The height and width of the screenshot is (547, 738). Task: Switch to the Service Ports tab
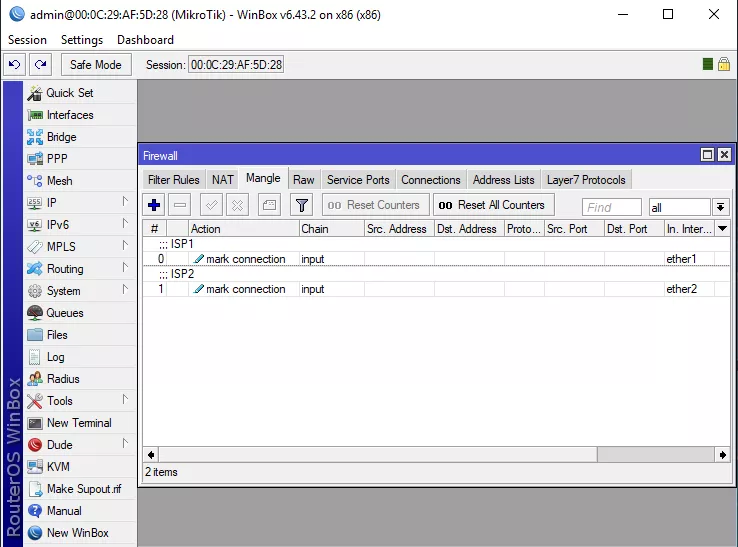[x=358, y=180]
